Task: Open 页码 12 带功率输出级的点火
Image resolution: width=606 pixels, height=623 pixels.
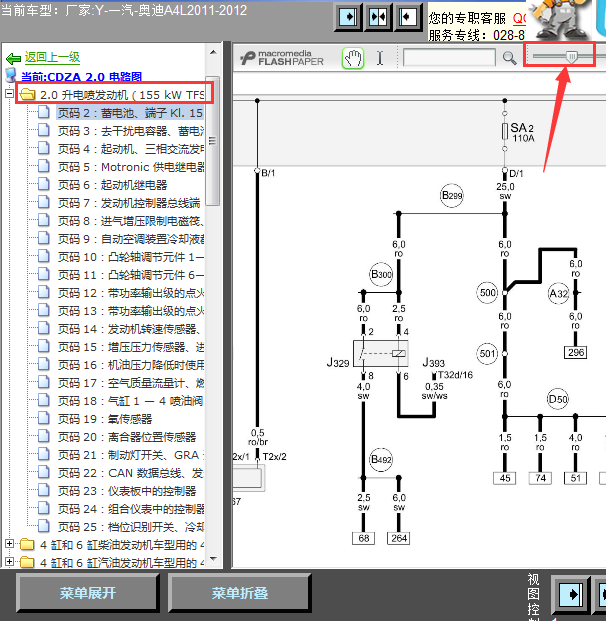Action: [131, 293]
